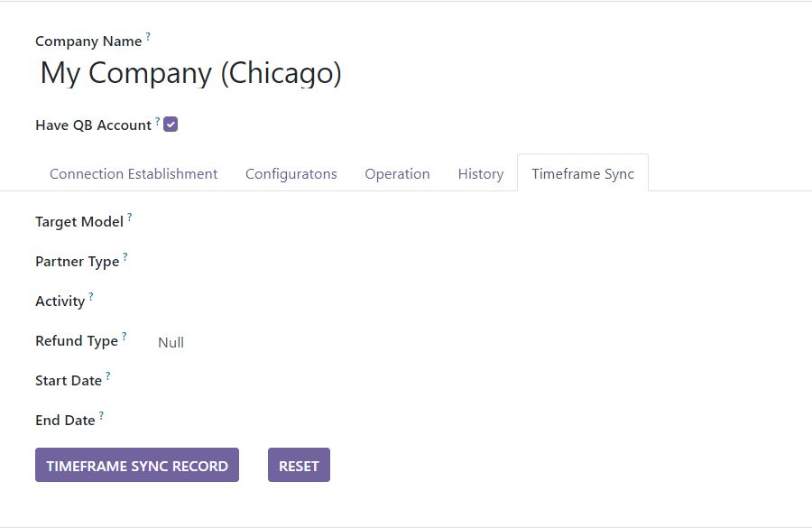
Task: Click the Refund Type Null value
Action: [171, 342]
